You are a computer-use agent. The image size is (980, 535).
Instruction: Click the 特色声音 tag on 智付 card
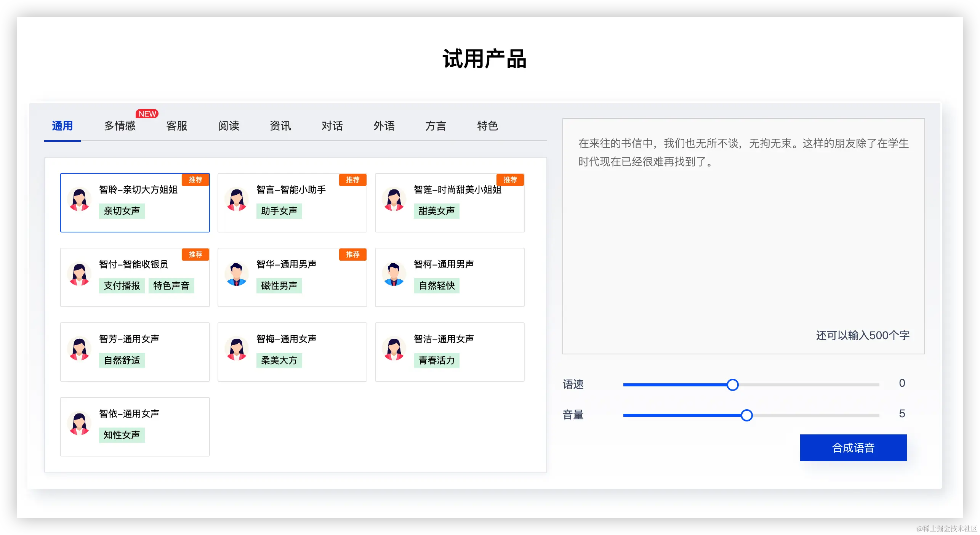[x=171, y=286]
